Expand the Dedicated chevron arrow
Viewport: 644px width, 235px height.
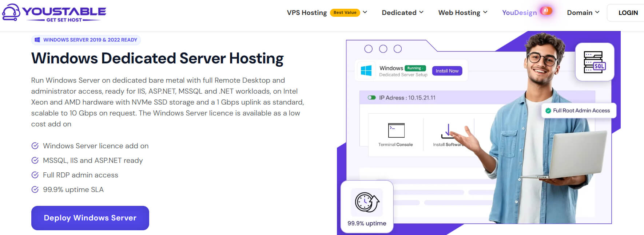tap(421, 12)
